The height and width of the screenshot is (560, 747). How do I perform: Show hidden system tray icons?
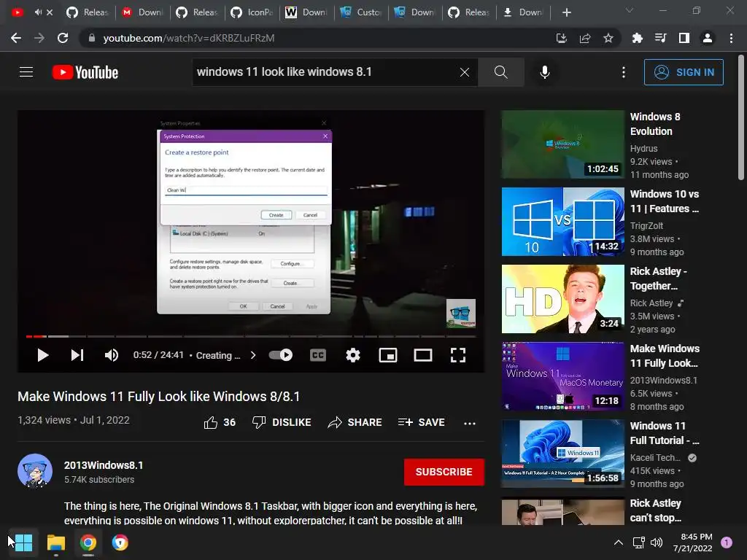tap(618, 542)
